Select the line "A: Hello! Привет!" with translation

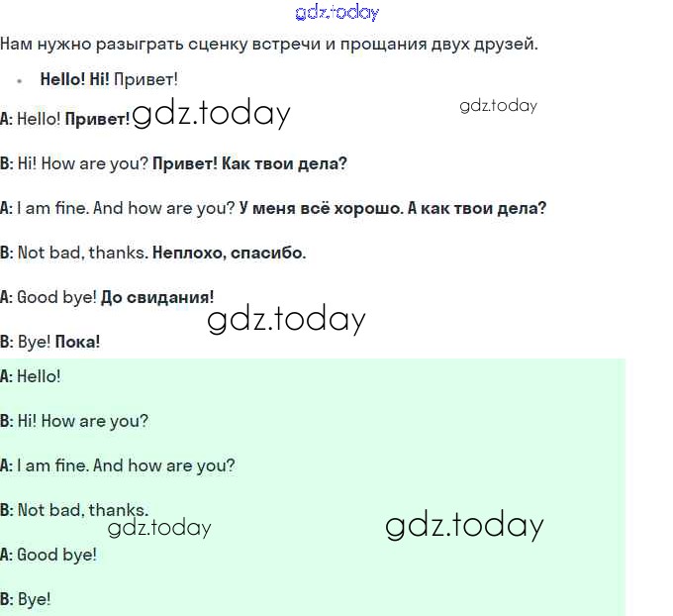point(65,119)
